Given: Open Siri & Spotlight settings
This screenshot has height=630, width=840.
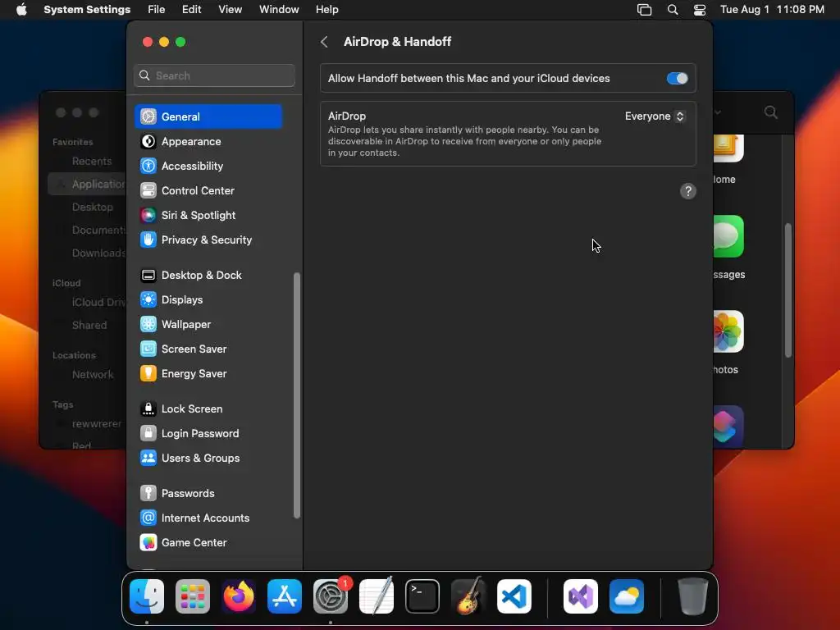Looking at the screenshot, I should pos(208,216).
